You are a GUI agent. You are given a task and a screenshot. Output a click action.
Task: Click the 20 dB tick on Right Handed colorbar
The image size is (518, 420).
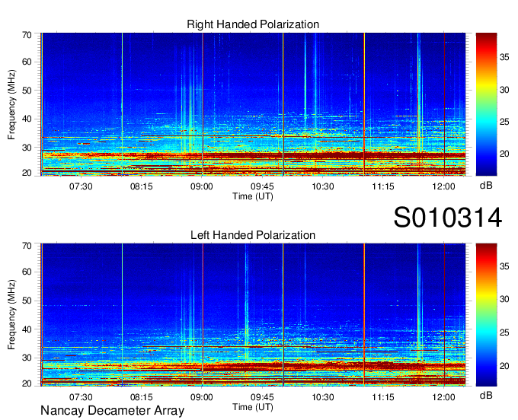[x=504, y=154]
